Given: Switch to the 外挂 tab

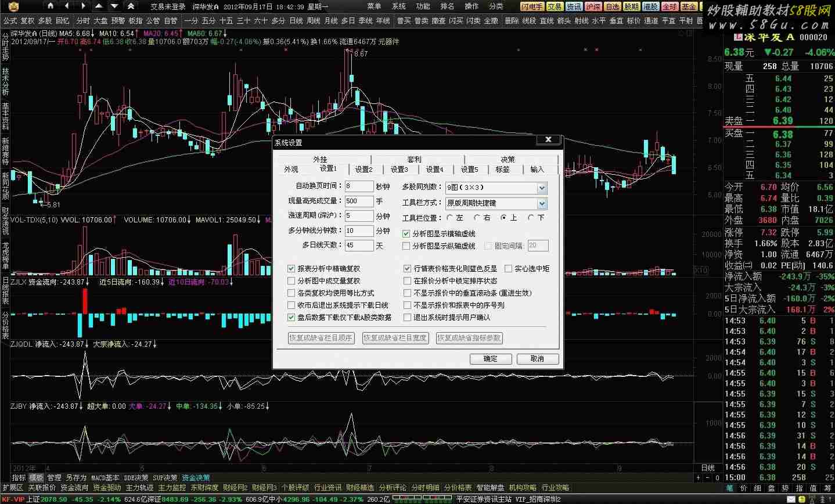Looking at the screenshot, I should pos(320,159).
